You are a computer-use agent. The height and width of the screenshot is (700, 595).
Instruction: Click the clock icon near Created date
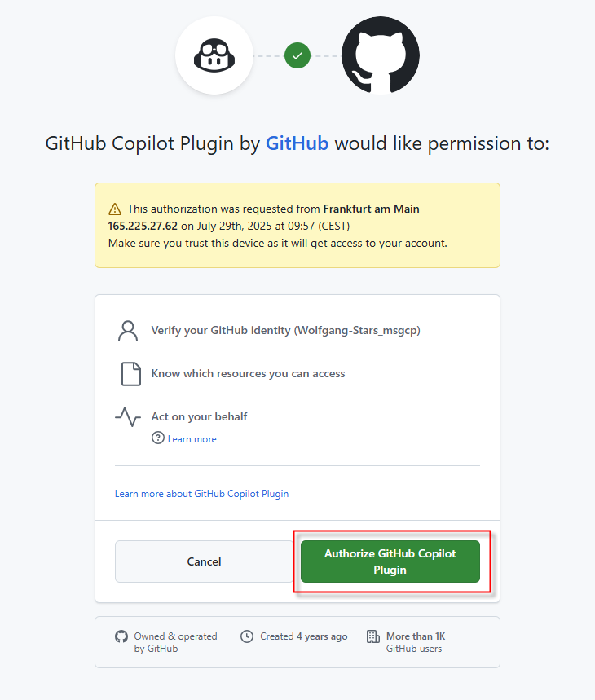point(247,636)
